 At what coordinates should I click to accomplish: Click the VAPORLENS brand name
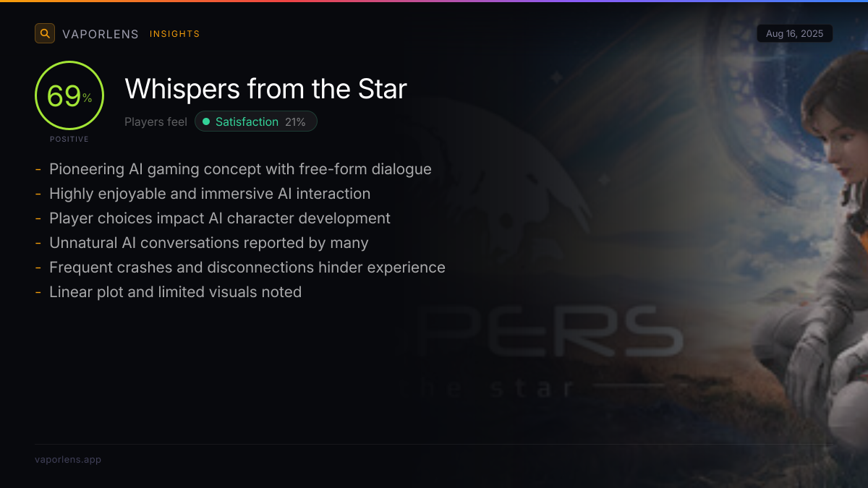100,34
